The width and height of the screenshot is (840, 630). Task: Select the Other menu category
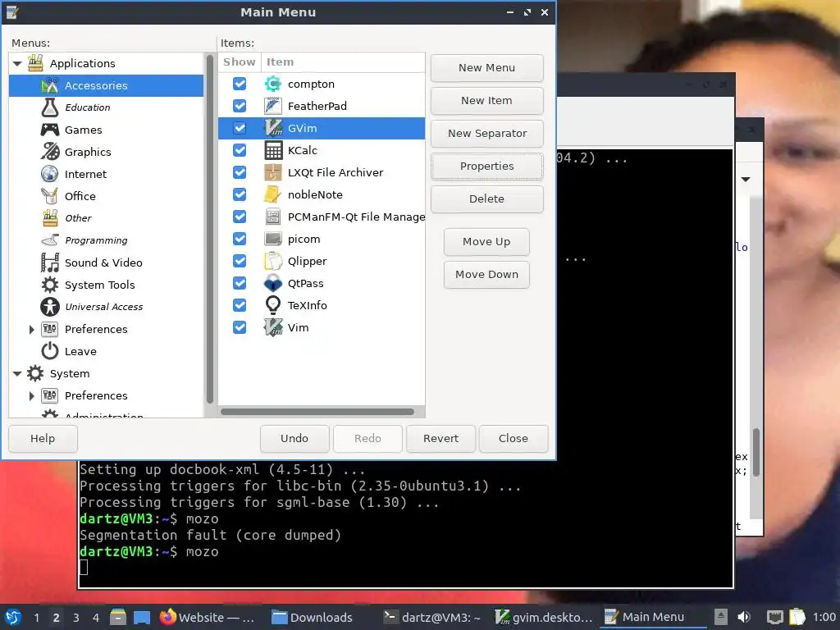click(x=106, y=218)
